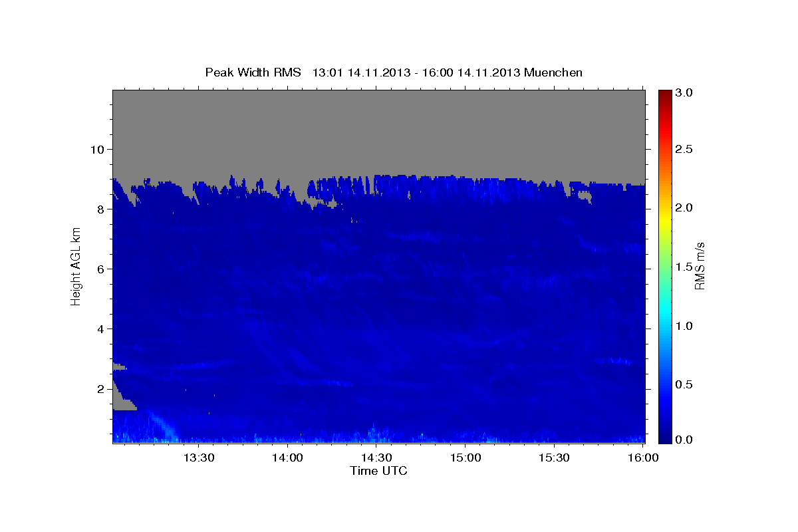Click the colorbar value 3.0
This screenshot has width=798, height=532.
686,92
